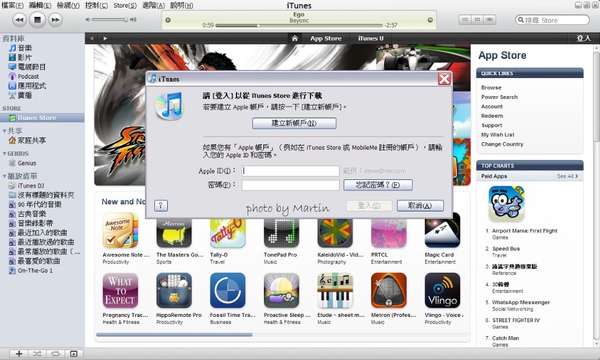
Task: Click the Apple ID input field
Action: [x=290, y=171]
